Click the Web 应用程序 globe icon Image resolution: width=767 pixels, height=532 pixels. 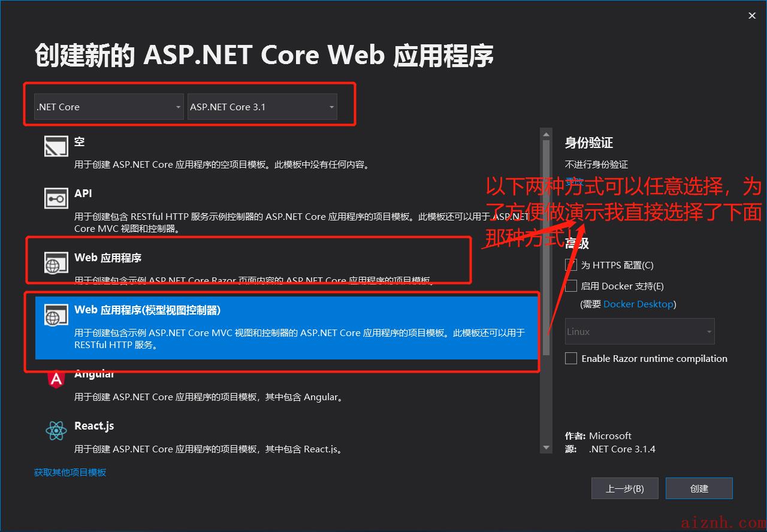coord(56,262)
